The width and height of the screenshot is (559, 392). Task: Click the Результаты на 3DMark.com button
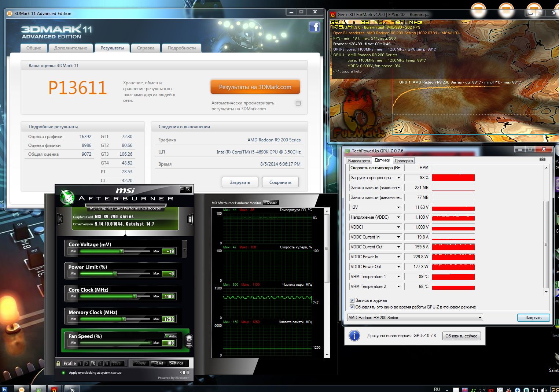tap(255, 87)
